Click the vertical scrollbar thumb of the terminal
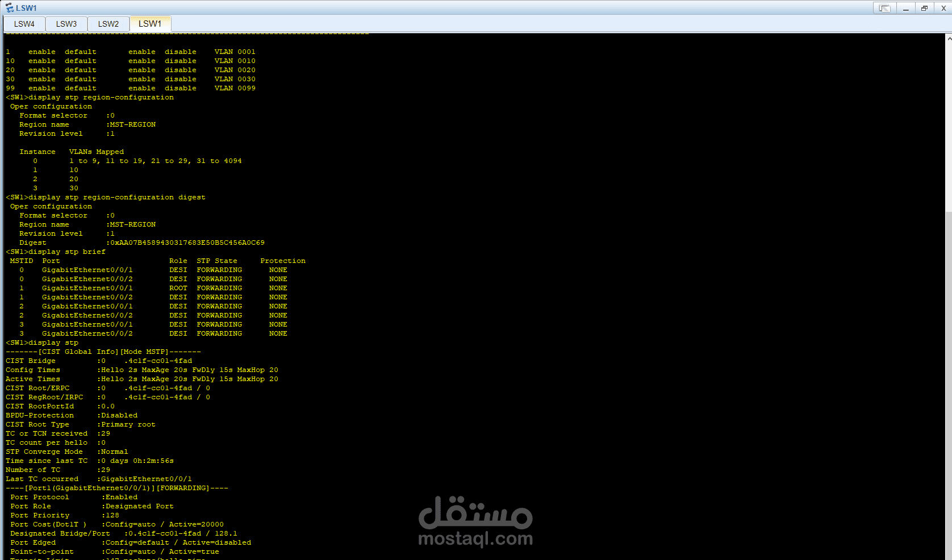The width and height of the screenshot is (952, 560). 949,386
